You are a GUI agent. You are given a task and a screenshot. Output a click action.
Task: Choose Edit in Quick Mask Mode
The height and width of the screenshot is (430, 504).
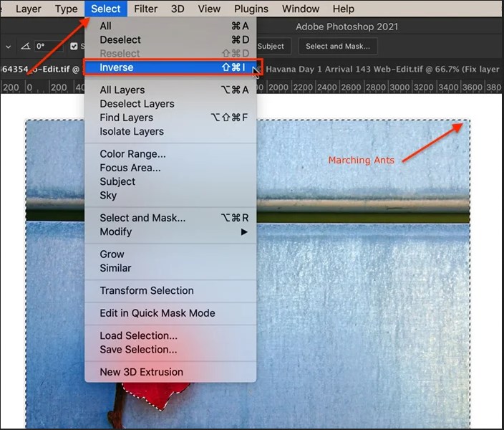coord(170,313)
